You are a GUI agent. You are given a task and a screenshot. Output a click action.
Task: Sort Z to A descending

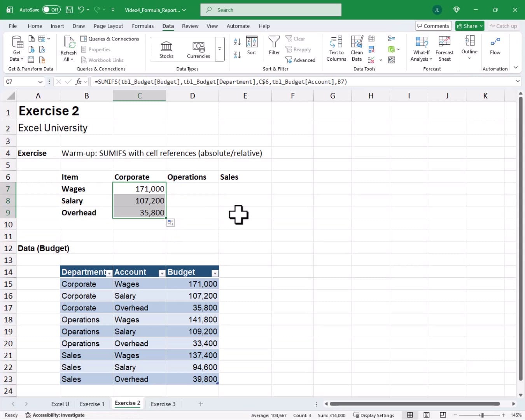[237, 55]
